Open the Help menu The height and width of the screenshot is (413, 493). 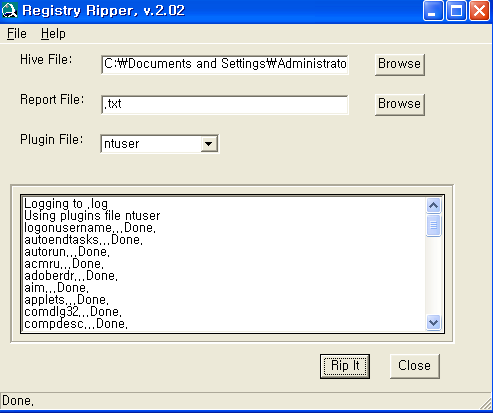coord(53,34)
